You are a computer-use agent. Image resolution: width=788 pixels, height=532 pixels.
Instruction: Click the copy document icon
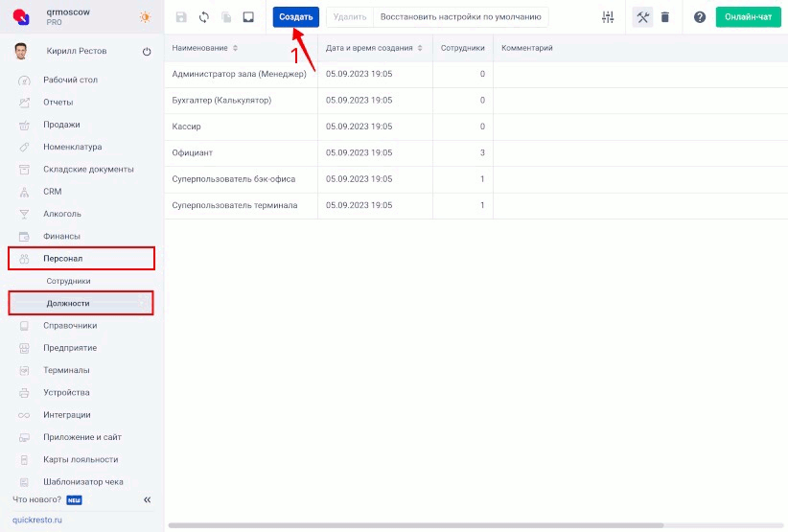[x=226, y=17]
